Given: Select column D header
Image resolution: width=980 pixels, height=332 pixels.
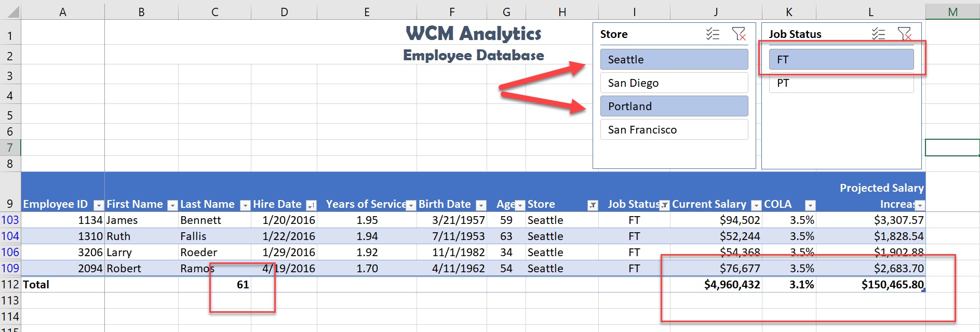Looking at the screenshot, I should point(284,11).
